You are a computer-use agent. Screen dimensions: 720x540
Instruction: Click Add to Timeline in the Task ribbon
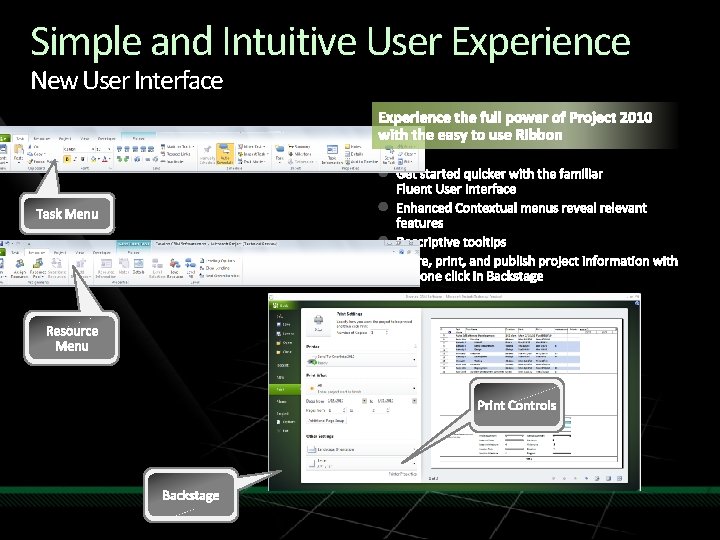[x=362, y=162]
